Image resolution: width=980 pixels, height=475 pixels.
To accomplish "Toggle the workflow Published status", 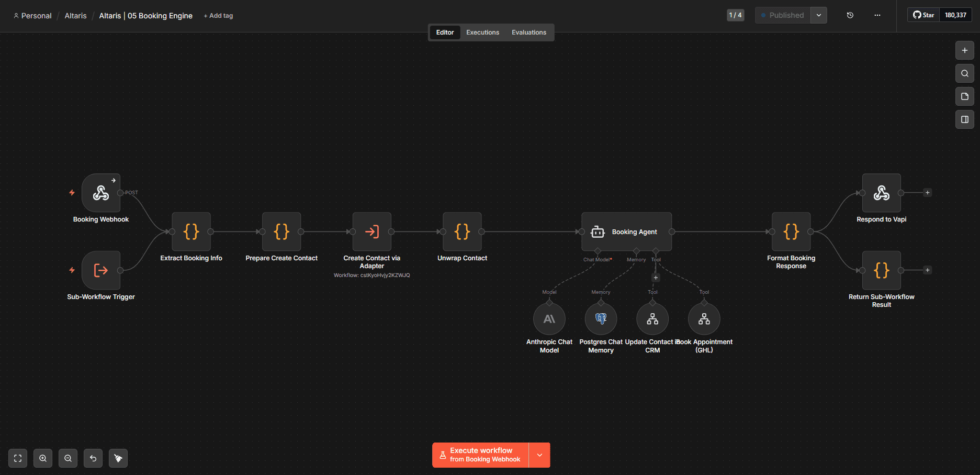I will [782, 15].
